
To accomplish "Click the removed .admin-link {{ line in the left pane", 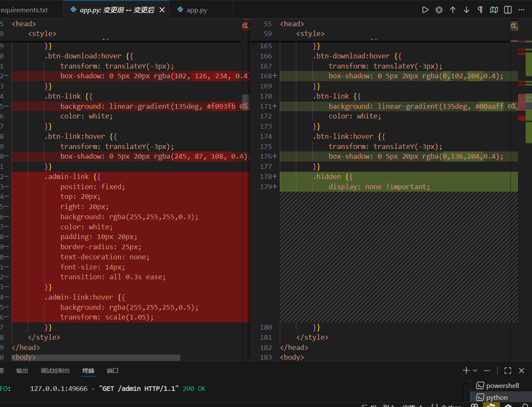I will (72, 176).
